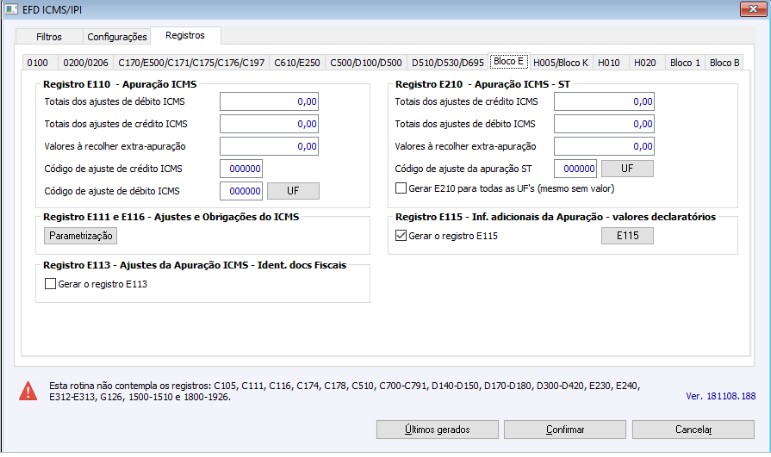Screen dimensions: 771x457
Task: Click E210 Totais dos ajustes de débito field
Action: (604, 124)
